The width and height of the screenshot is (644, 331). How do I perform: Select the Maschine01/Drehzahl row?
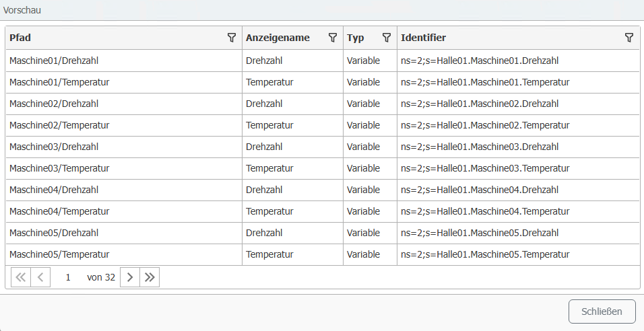(x=323, y=61)
